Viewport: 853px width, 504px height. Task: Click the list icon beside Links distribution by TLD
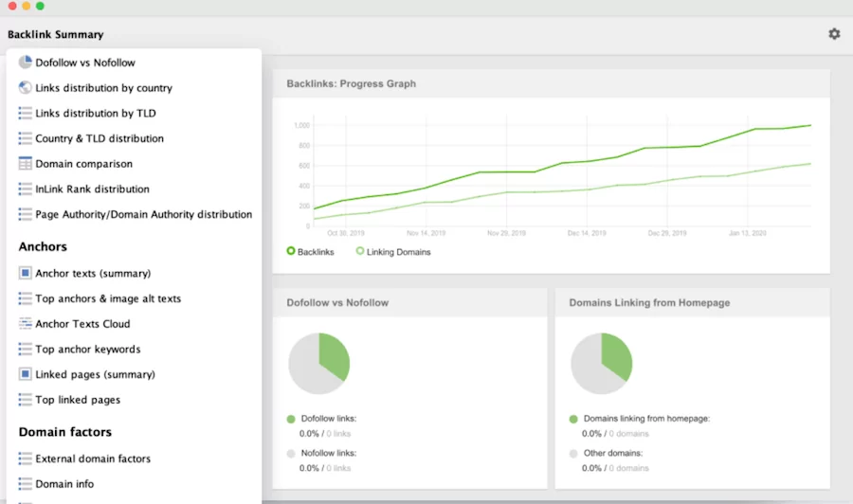25,113
